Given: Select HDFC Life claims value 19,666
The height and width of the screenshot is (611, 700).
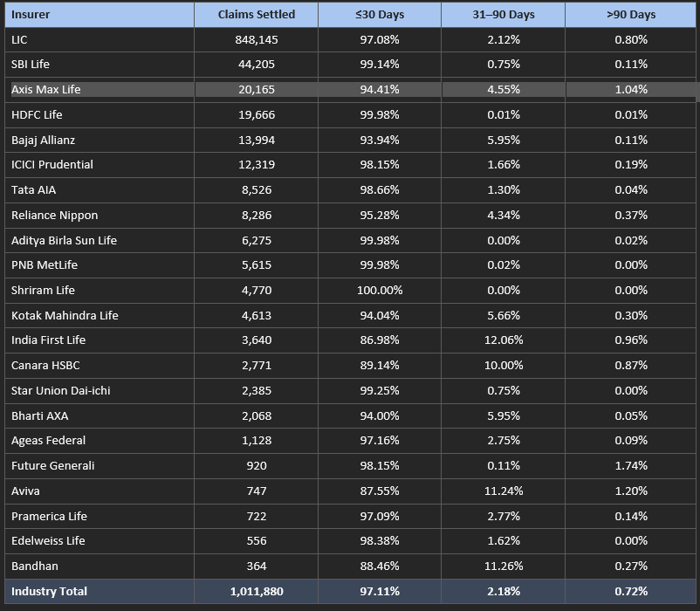Looking at the screenshot, I should point(257,114).
